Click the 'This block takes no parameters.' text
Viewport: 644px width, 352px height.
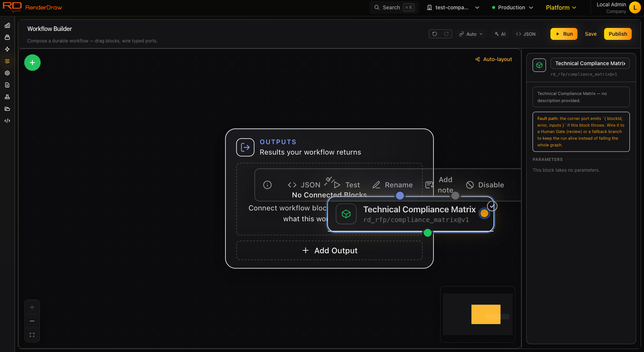pyautogui.click(x=566, y=170)
